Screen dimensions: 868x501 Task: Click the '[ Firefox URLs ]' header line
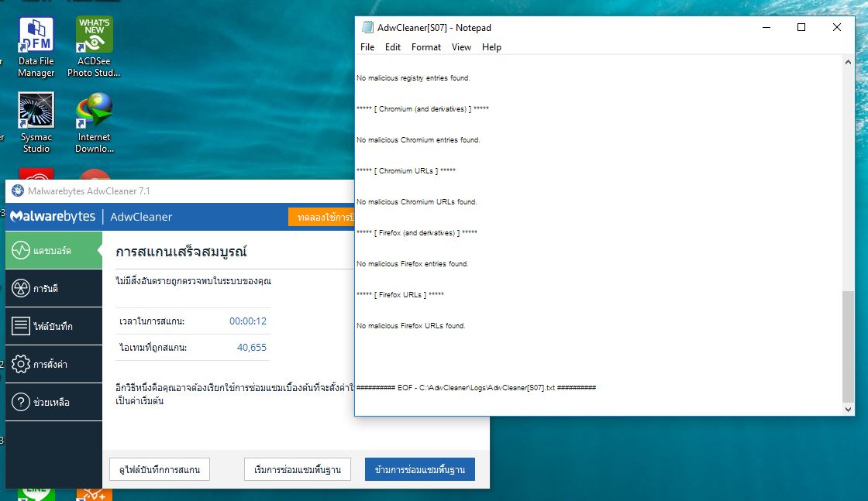coord(400,295)
